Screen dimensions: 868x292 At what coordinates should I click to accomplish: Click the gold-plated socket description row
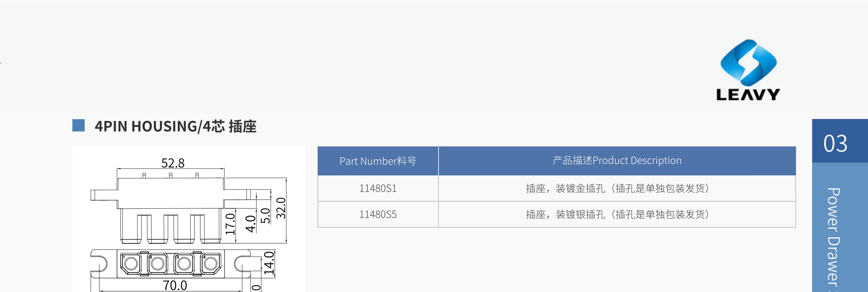617,188
